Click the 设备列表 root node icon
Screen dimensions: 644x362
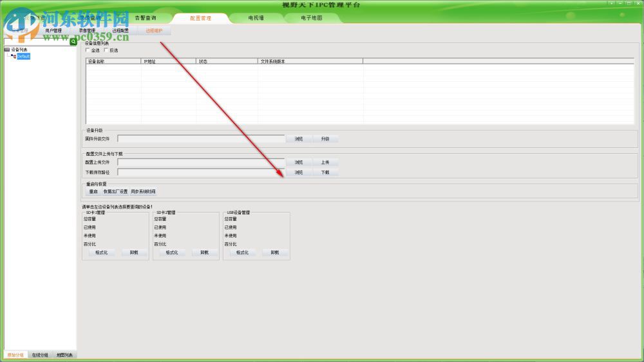[7, 50]
